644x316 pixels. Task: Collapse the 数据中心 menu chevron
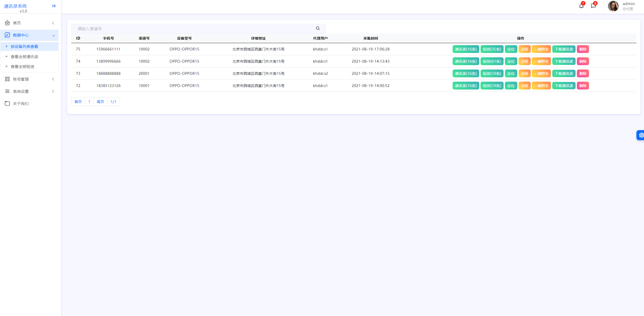pos(53,36)
